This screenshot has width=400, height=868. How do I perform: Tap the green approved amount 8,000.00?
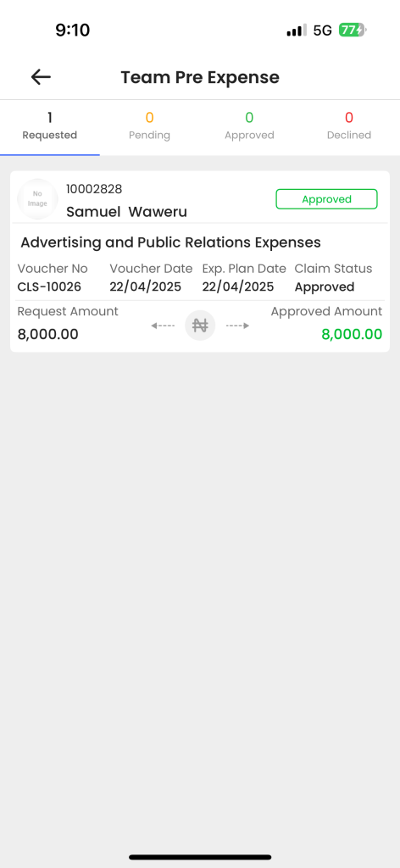tap(352, 334)
